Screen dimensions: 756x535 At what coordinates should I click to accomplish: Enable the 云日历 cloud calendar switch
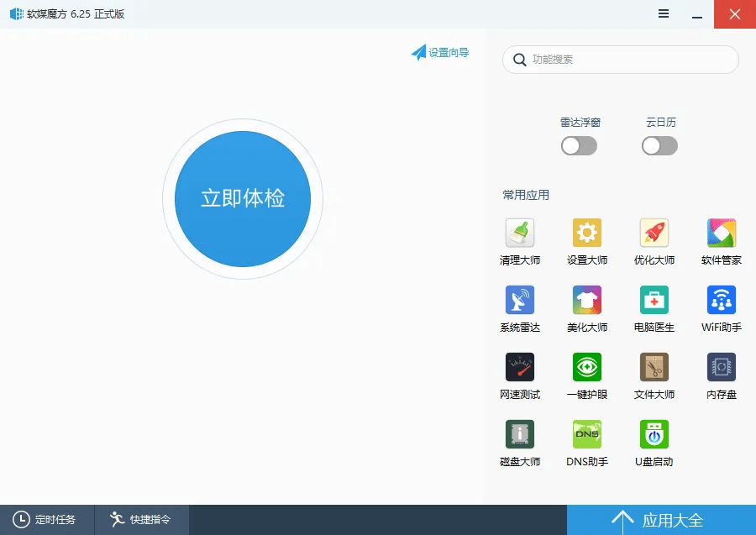pyautogui.click(x=659, y=145)
